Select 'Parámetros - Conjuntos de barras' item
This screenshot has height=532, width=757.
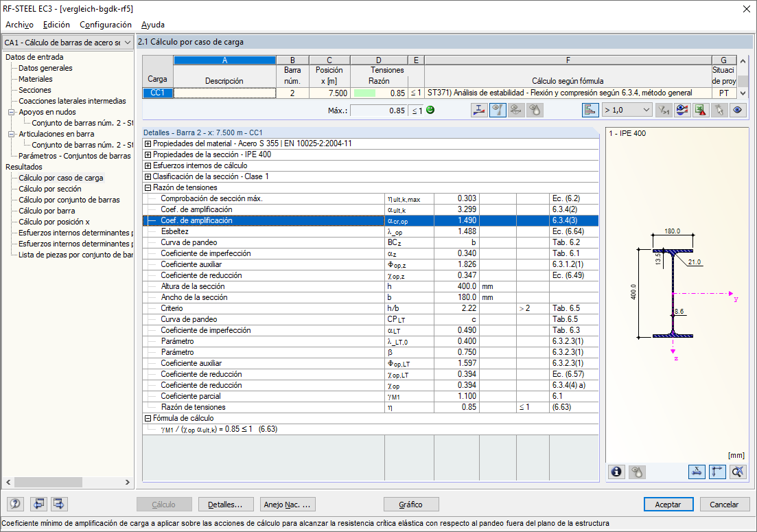point(74,156)
